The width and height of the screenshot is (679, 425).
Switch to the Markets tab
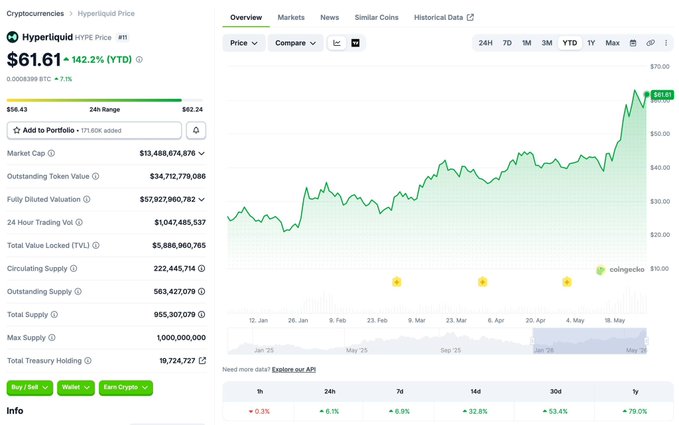tap(291, 17)
